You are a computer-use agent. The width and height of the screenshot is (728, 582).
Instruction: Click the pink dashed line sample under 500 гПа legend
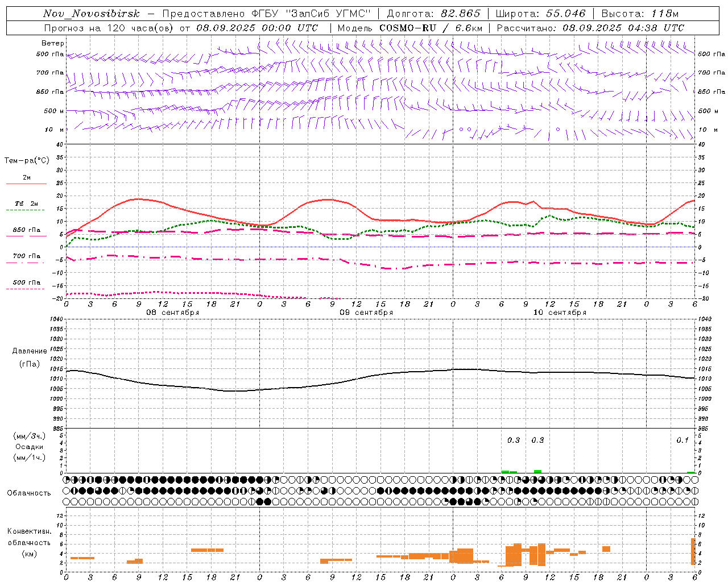coord(25,289)
